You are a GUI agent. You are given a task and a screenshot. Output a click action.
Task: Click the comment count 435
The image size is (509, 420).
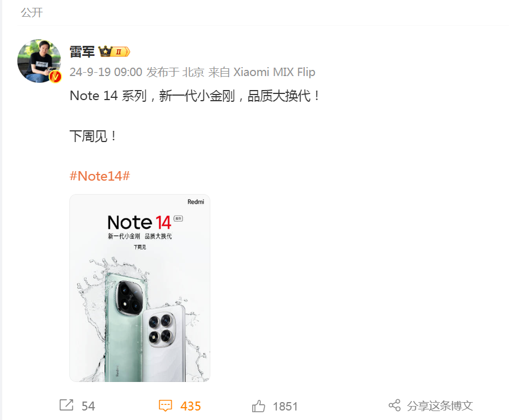click(191, 406)
